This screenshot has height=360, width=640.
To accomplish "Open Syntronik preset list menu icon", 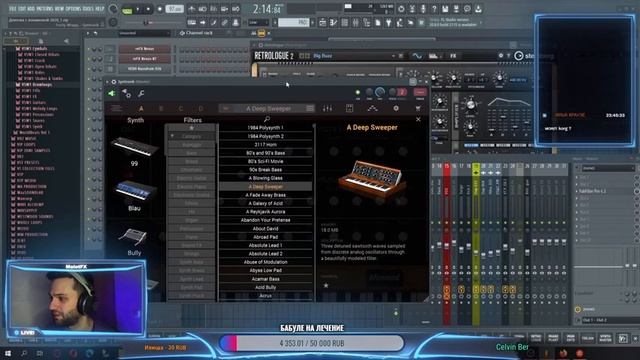I will point(310,108).
